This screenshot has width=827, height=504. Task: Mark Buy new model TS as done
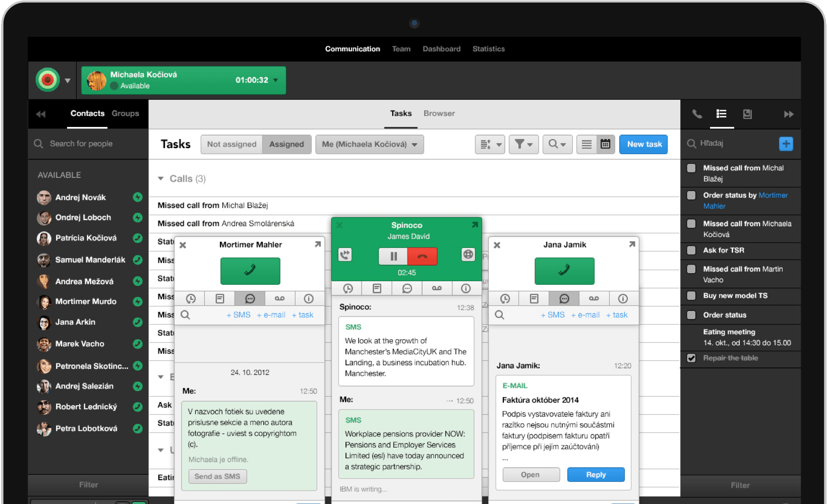click(x=691, y=296)
